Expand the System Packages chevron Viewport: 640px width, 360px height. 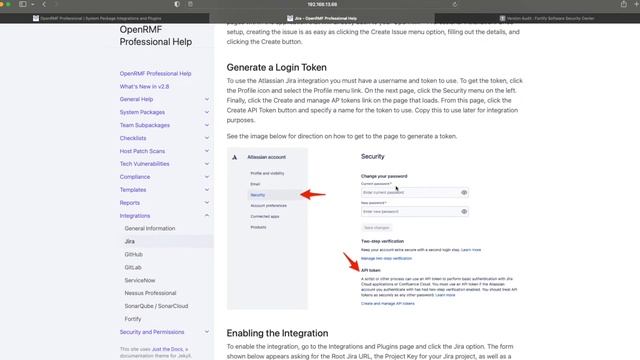[x=207, y=112]
